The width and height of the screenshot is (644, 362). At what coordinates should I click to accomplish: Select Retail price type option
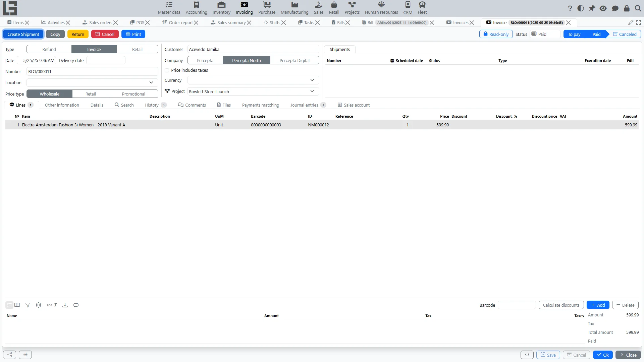(x=91, y=94)
